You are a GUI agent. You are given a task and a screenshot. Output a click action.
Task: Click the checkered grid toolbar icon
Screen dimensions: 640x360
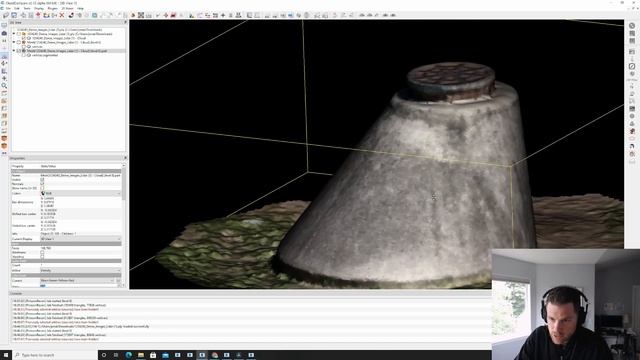[x=141, y=15]
